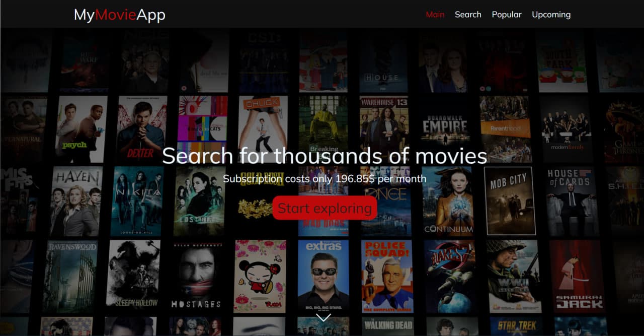
Task: Select the Main navigation item
Action: [x=435, y=15]
